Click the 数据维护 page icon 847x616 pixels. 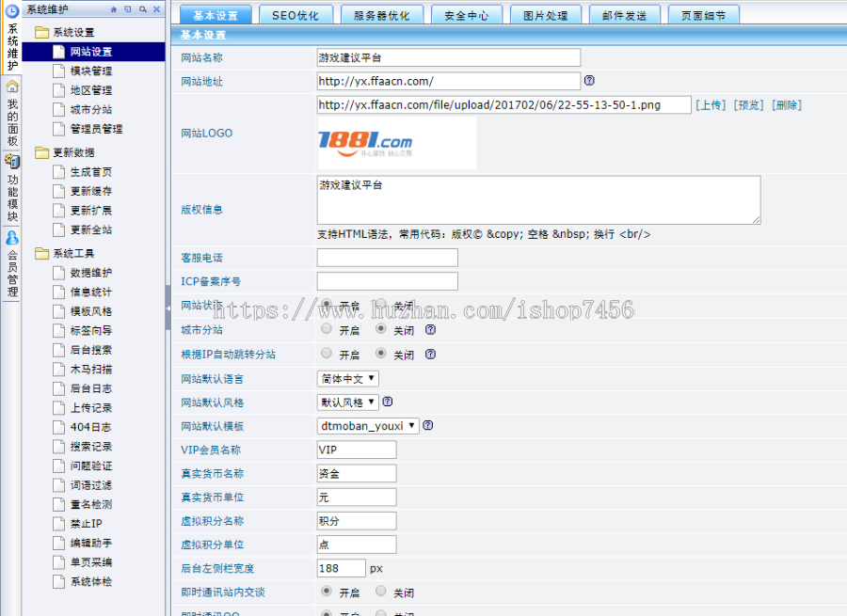pos(59,273)
